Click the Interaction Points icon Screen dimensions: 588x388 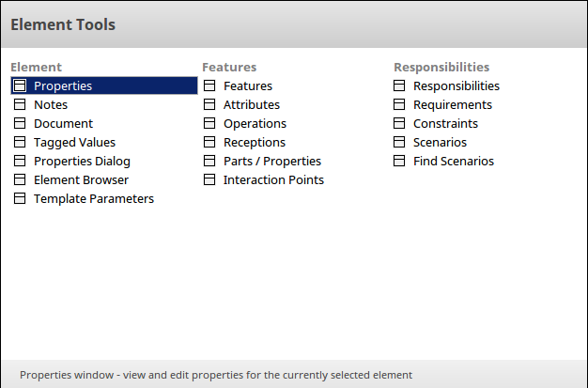pos(210,179)
